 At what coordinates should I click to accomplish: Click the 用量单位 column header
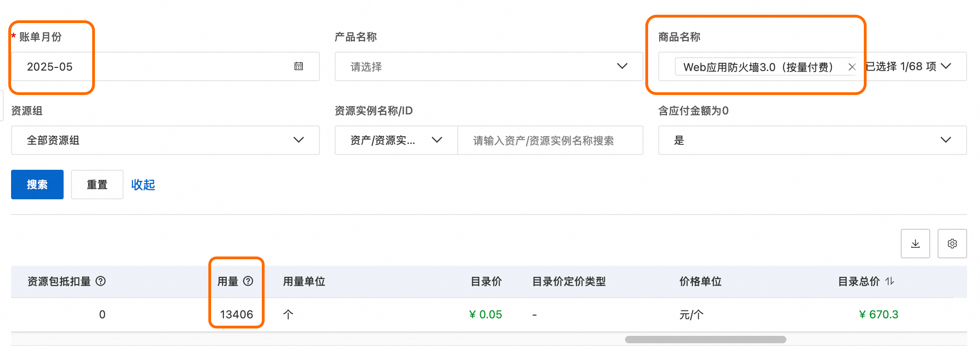[x=304, y=281]
